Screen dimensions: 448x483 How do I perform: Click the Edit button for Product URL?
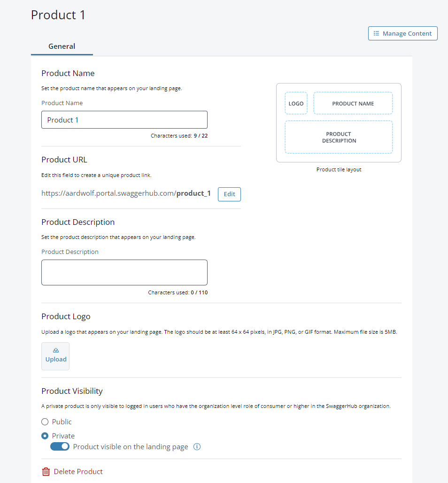(x=229, y=194)
